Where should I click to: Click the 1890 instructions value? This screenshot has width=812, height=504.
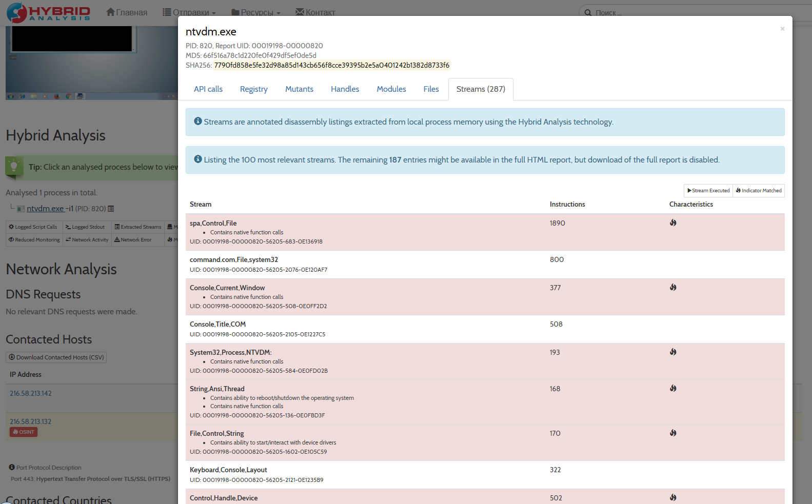[558, 223]
